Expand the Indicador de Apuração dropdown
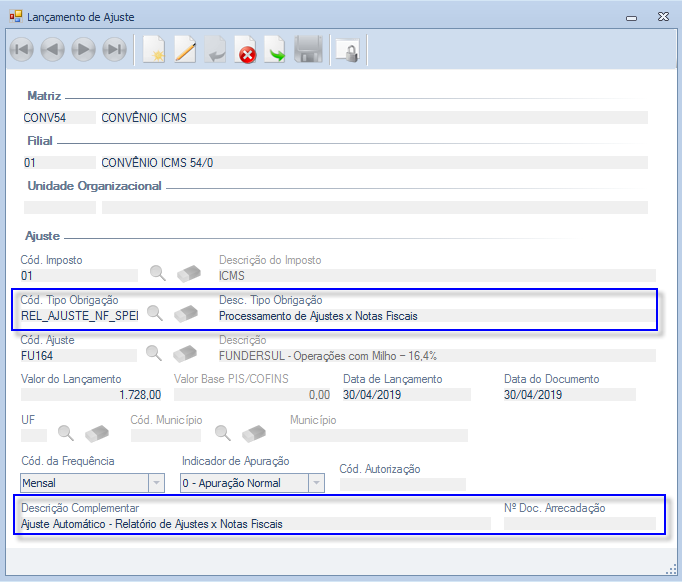 (x=316, y=483)
